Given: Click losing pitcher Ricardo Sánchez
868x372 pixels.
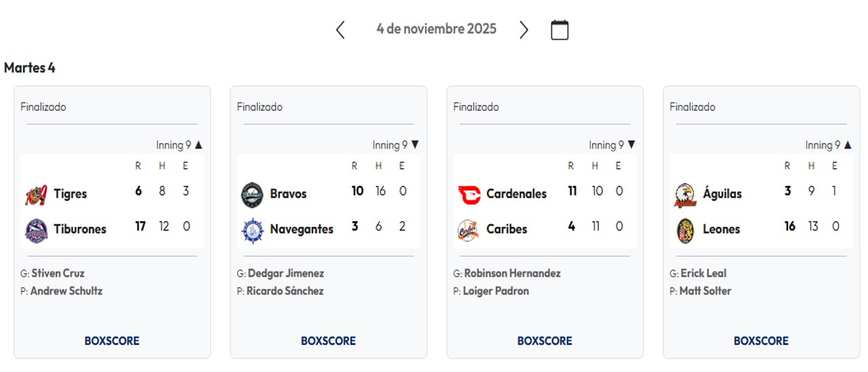Looking at the screenshot, I should click(x=285, y=291).
